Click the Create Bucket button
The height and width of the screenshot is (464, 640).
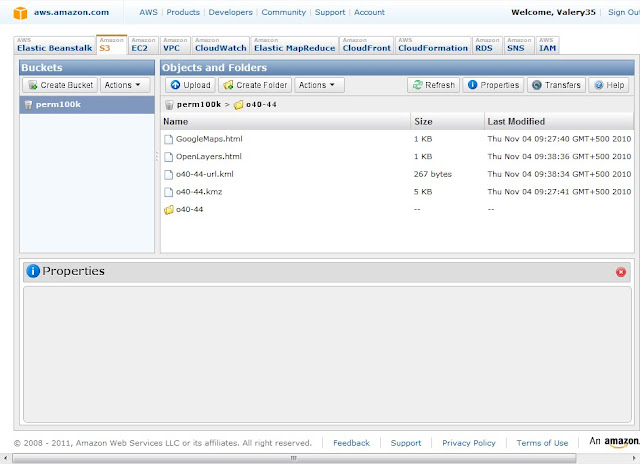coord(60,85)
